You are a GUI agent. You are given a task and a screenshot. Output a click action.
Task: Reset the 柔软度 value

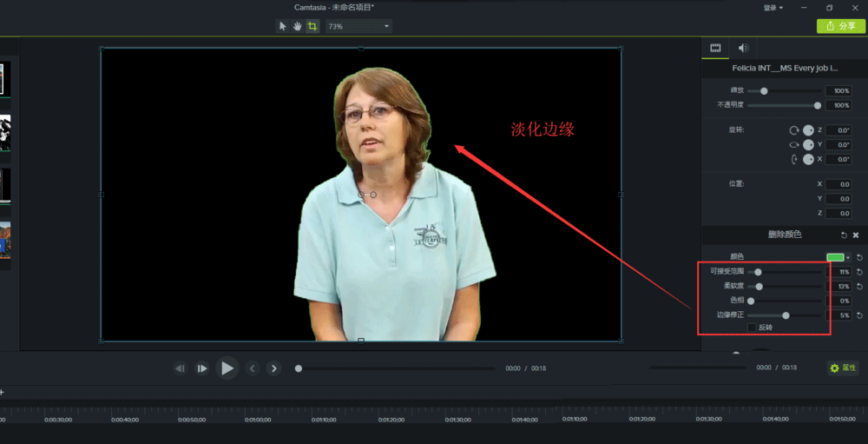coord(859,286)
